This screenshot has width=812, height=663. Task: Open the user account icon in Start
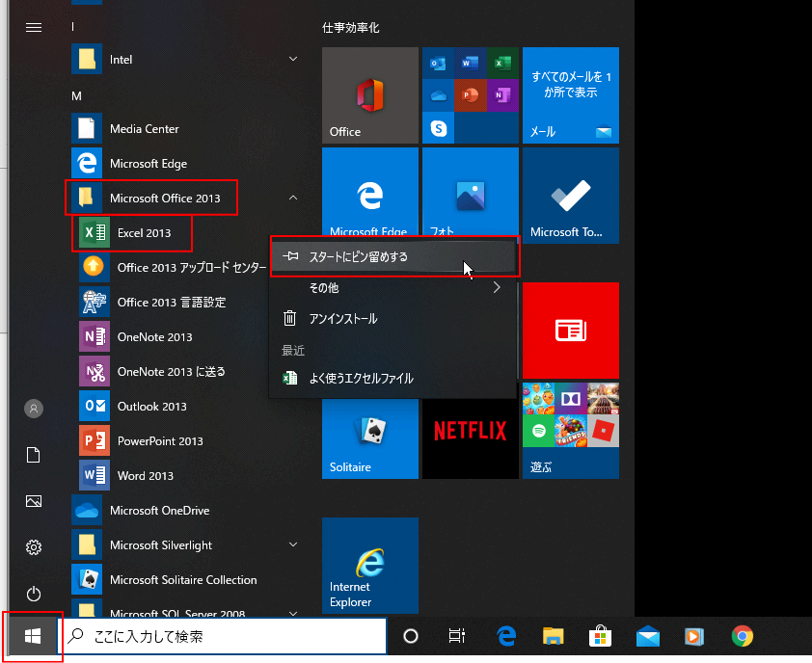click(34, 409)
